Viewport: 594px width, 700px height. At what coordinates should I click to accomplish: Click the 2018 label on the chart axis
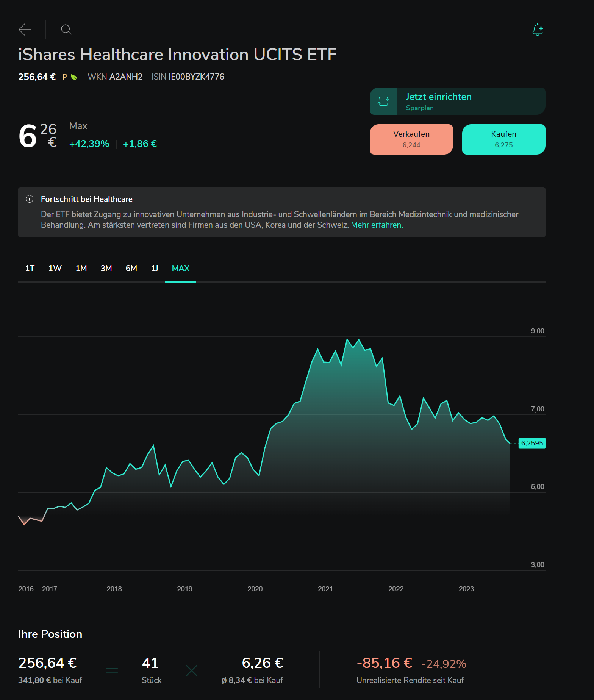[114, 589]
